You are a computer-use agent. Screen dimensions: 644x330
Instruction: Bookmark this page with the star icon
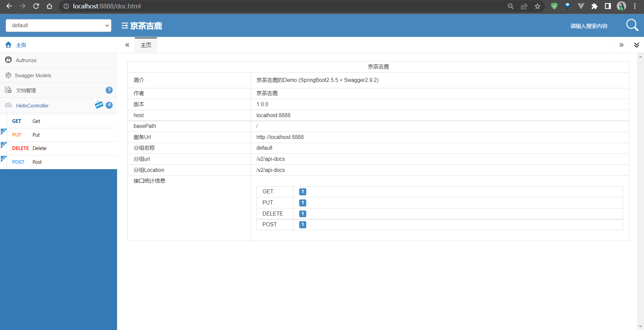(537, 6)
